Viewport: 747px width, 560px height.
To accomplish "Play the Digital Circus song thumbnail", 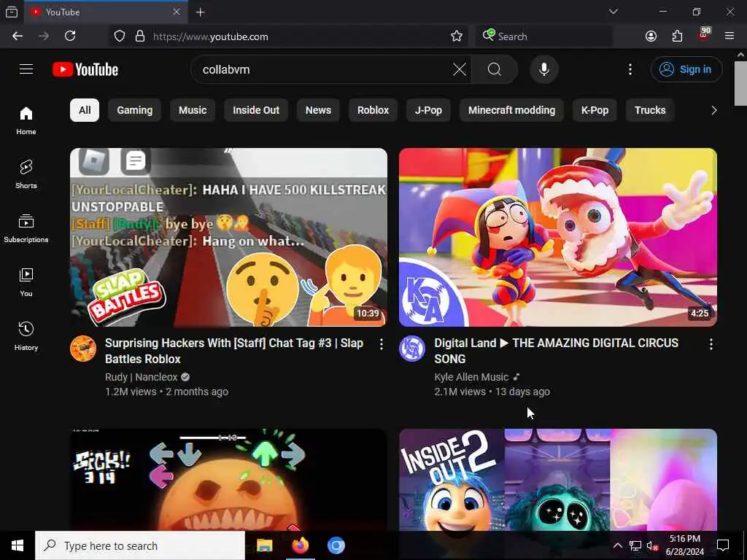I will click(558, 237).
